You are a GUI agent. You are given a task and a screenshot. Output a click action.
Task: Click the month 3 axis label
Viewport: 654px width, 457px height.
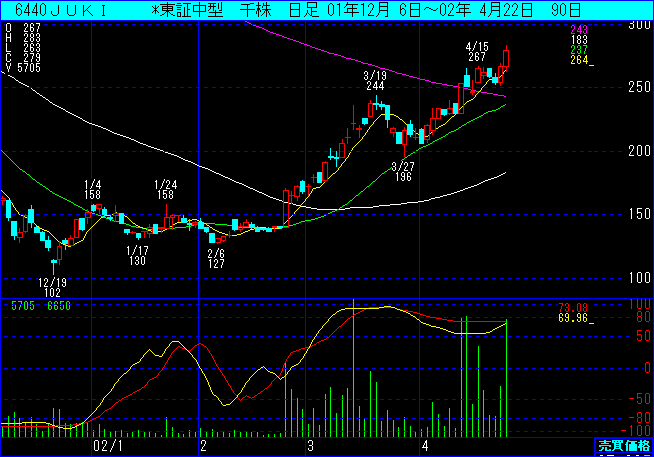pyautogui.click(x=310, y=446)
